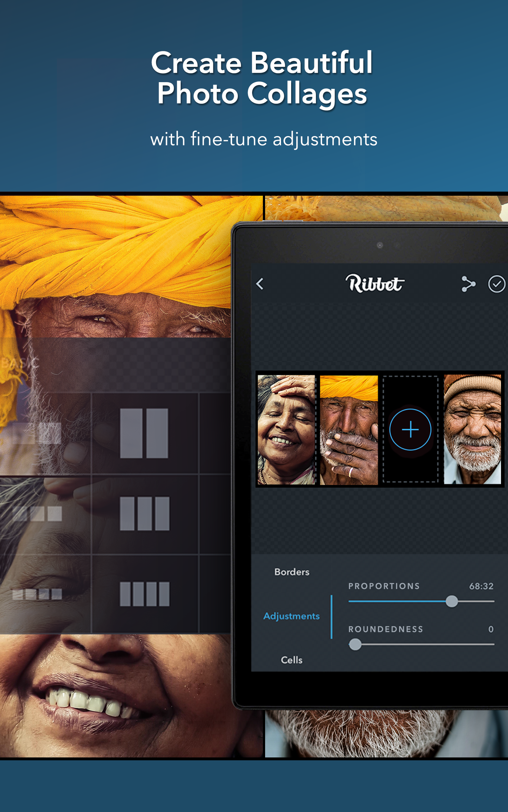The width and height of the screenshot is (508, 812).
Task: Click the roundedness value 0
Action: 491,629
